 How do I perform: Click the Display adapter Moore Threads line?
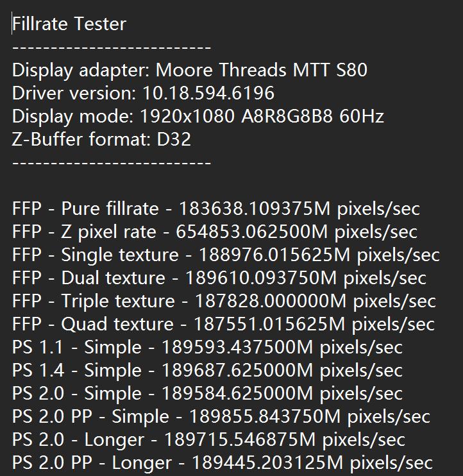[190, 70]
